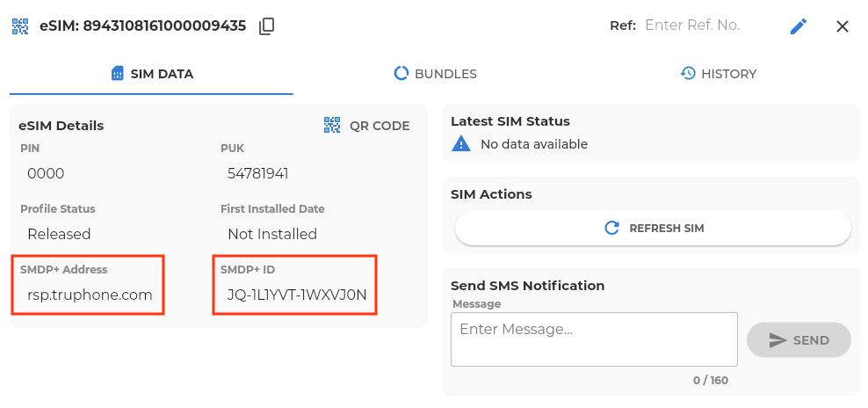Show the QR CODE for this eSIM
Screen dimensions: 868x408
tap(366, 125)
